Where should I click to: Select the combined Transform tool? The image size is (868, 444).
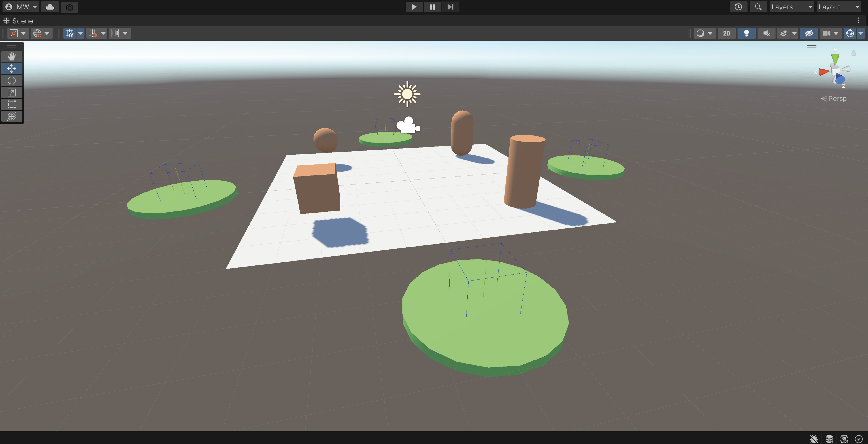coord(12,116)
